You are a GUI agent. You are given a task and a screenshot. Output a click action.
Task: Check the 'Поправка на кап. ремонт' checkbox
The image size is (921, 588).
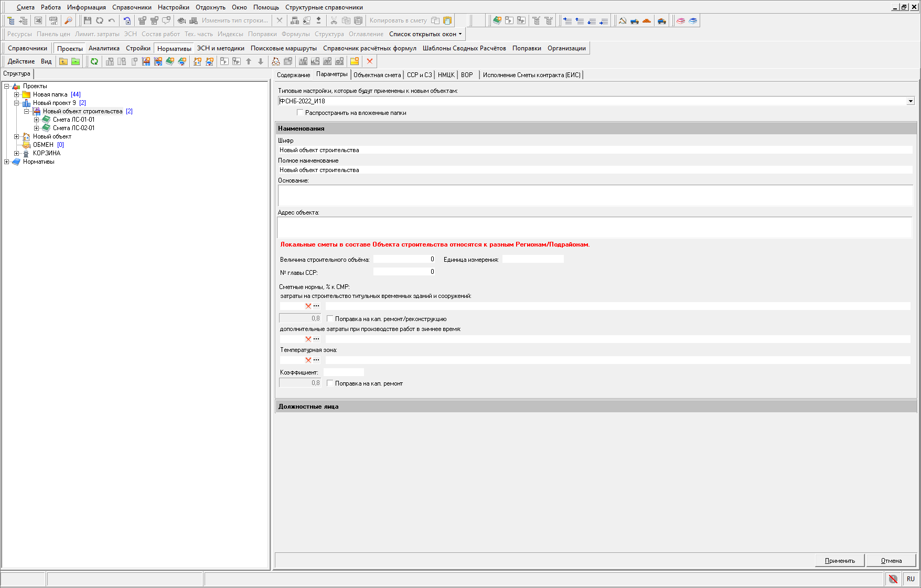330,383
